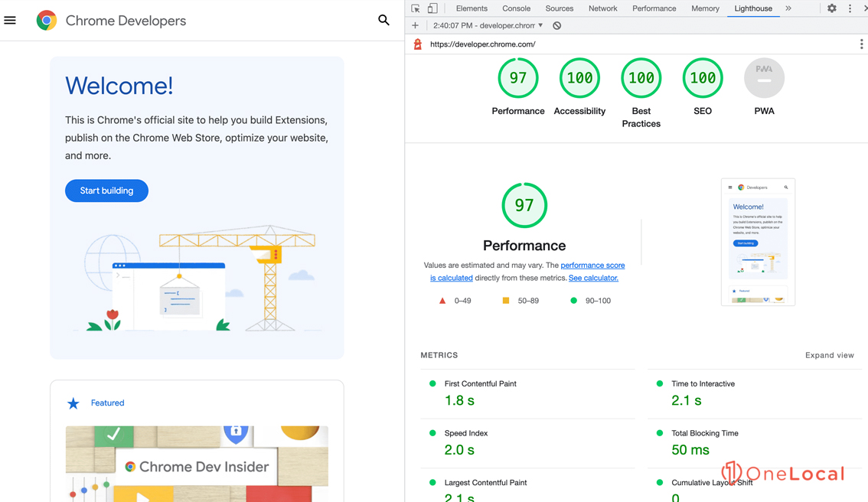Select the report dropdown showing 2:40:07 PM
The height and width of the screenshot is (502, 868).
[x=488, y=25]
